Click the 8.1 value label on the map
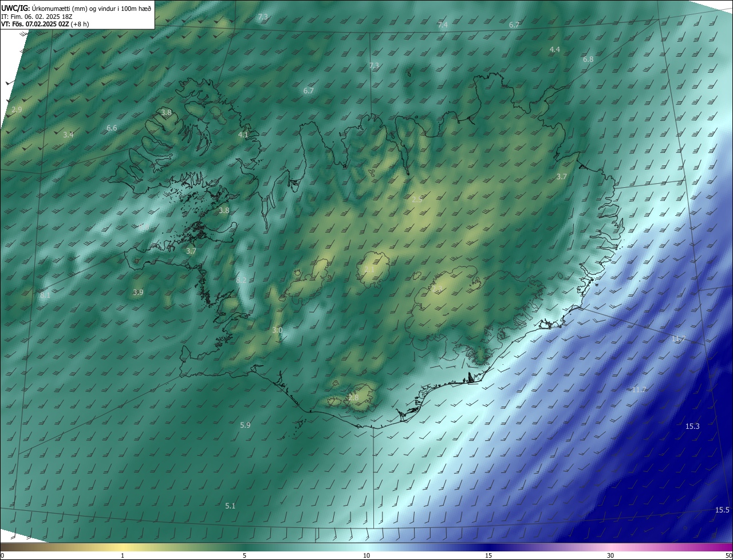 [x=45, y=295]
